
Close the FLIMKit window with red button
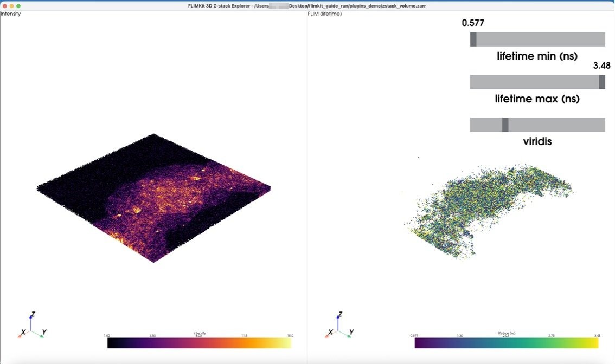[x=4, y=6]
